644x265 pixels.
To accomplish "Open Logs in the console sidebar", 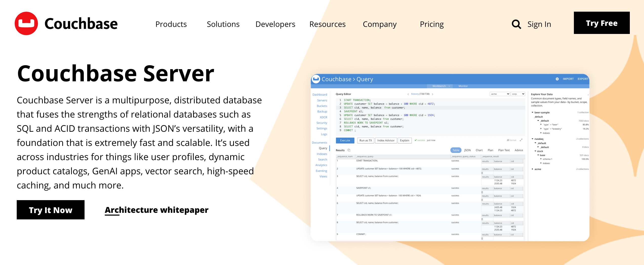I will (x=324, y=134).
